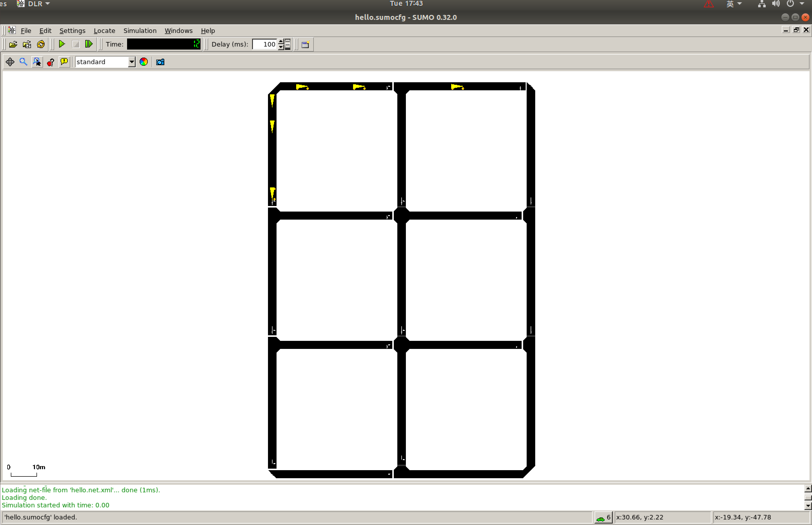Toggle the select-mode magnifier with cursor button
Viewport: 812px width, 525px height.
click(37, 62)
